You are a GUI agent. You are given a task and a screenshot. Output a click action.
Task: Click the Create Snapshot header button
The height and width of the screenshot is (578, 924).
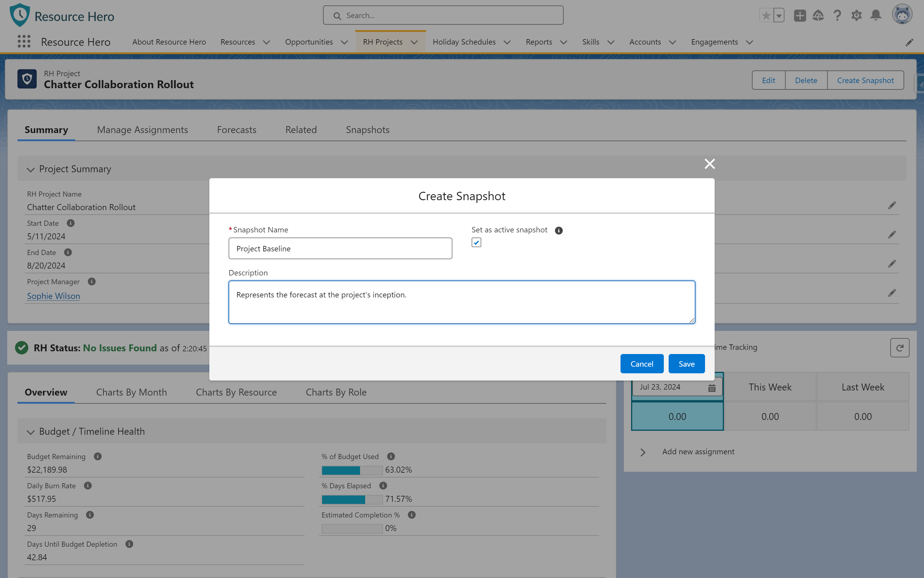[865, 80]
